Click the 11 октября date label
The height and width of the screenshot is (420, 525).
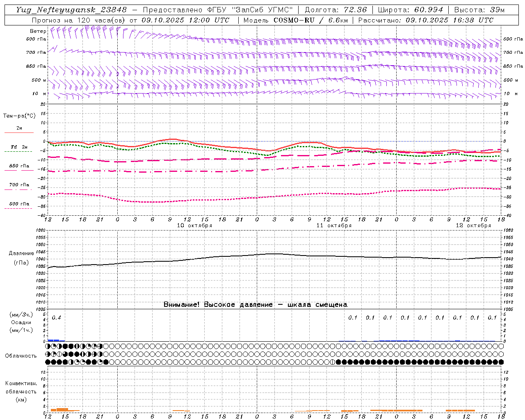click(x=334, y=226)
